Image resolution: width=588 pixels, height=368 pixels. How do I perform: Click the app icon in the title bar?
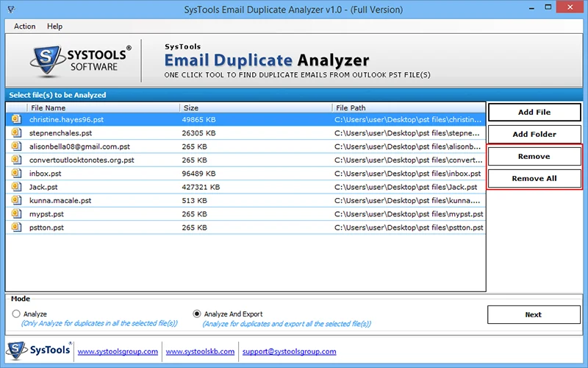[x=11, y=10]
